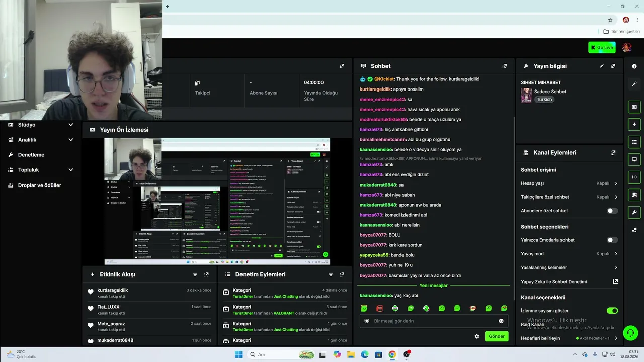Pop out the Etkinlik Akışı panel
Screen dimensions: 644x362
(206, 274)
